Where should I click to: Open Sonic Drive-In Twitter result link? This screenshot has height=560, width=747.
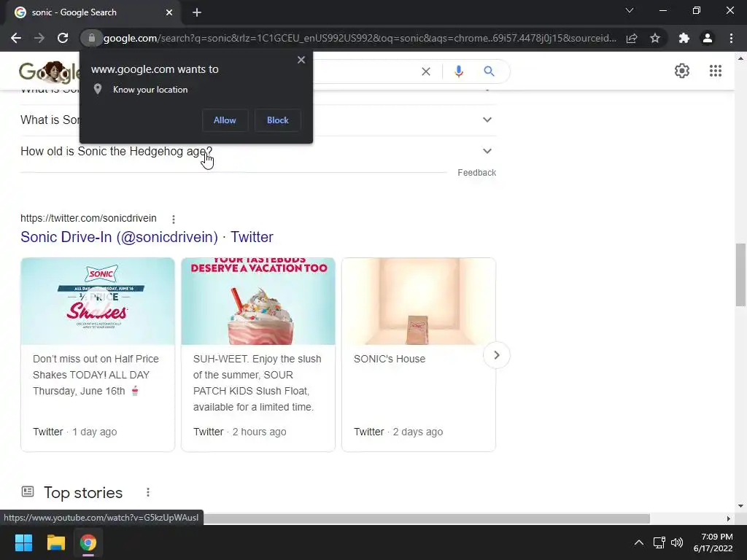[x=147, y=237]
